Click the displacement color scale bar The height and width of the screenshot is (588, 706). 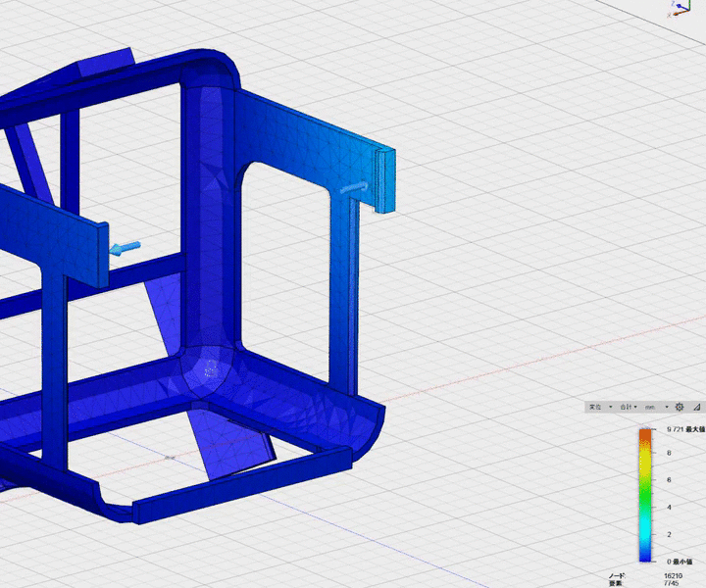(645, 495)
